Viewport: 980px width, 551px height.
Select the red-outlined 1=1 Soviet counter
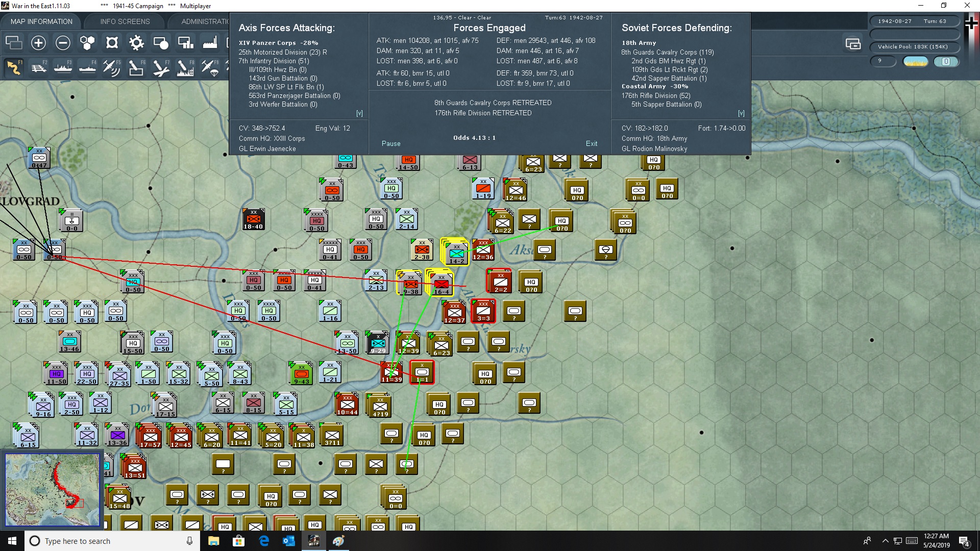[x=422, y=372]
